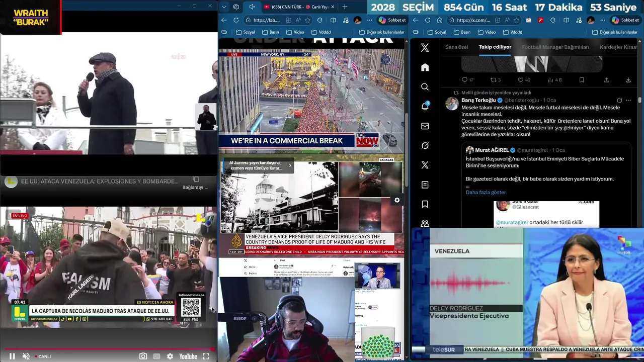The height and width of the screenshot is (362, 644).
Task: Open Grok icon in X sidebar
Action: (x=425, y=145)
